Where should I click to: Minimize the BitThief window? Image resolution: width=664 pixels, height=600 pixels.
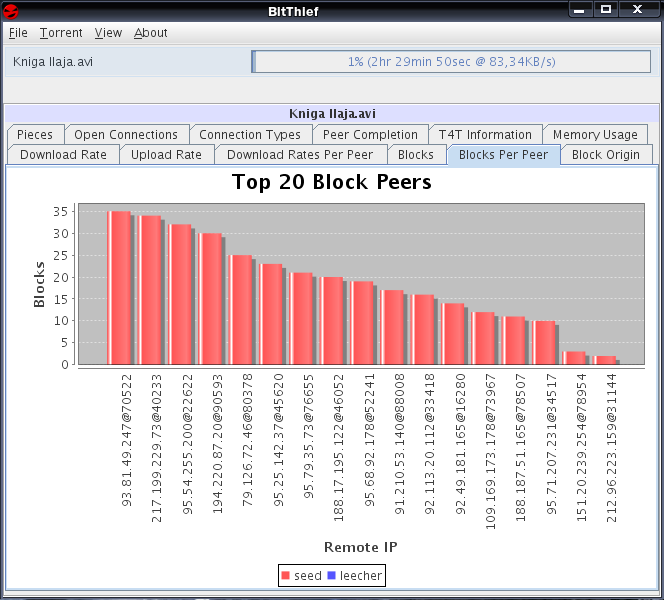coord(580,9)
